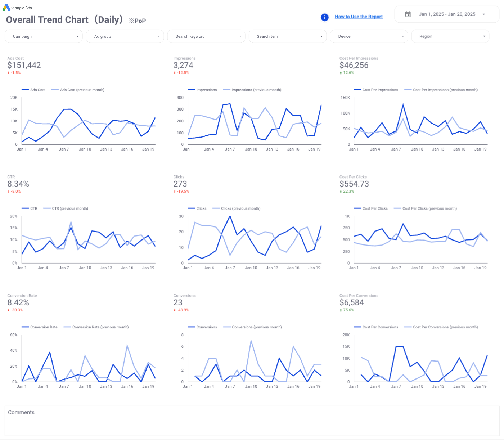Click the blue info circle icon
This screenshot has height=440, width=504.
coord(324,17)
